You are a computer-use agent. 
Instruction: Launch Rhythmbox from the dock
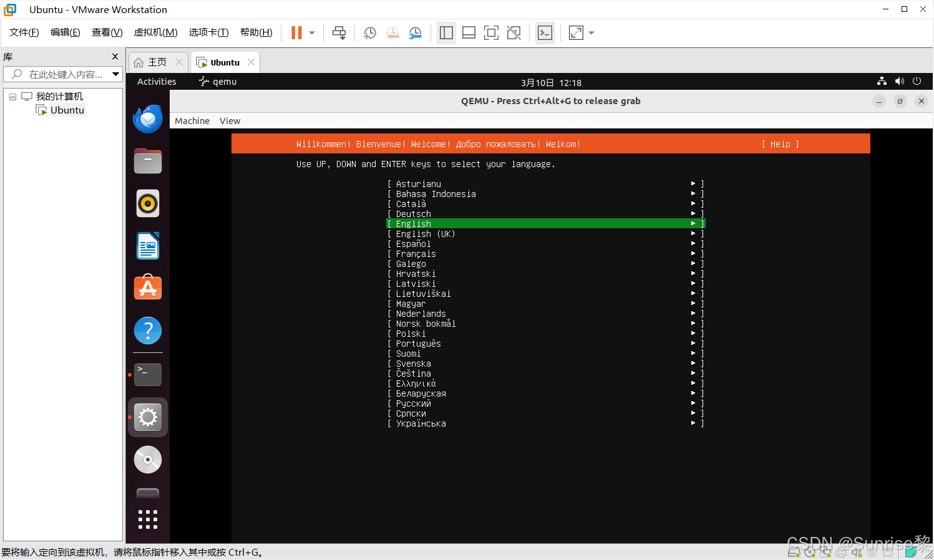(x=148, y=203)
